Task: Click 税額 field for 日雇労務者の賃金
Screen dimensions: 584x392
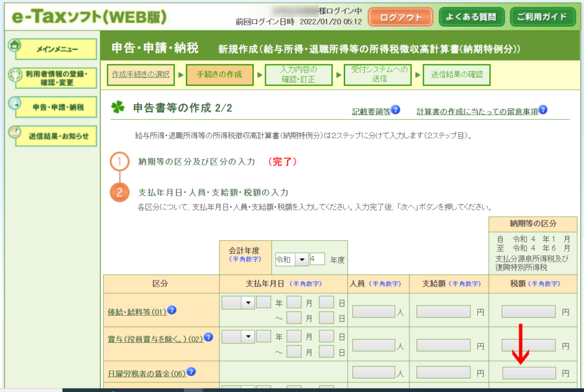Action: [x=529, y=373]
